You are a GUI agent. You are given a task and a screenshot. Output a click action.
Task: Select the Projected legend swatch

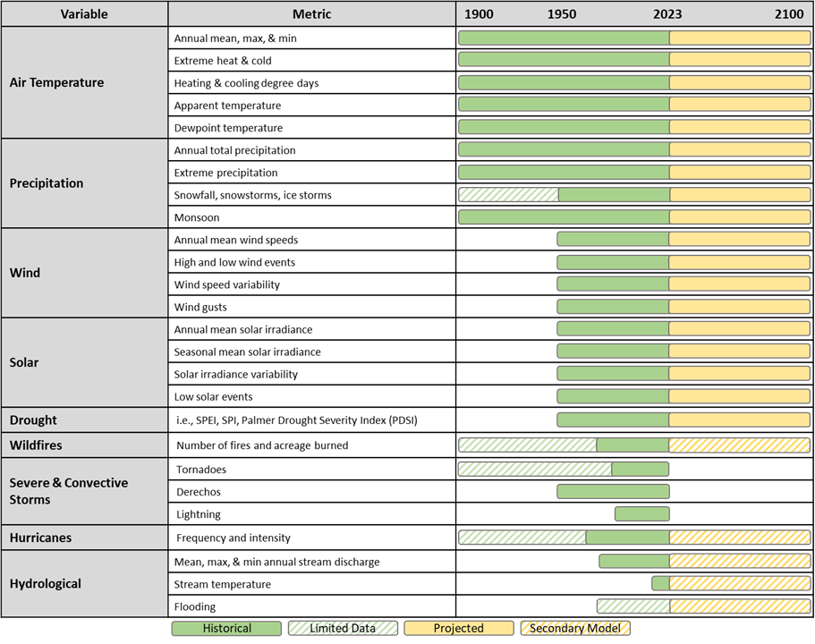[x=459, y=628]
